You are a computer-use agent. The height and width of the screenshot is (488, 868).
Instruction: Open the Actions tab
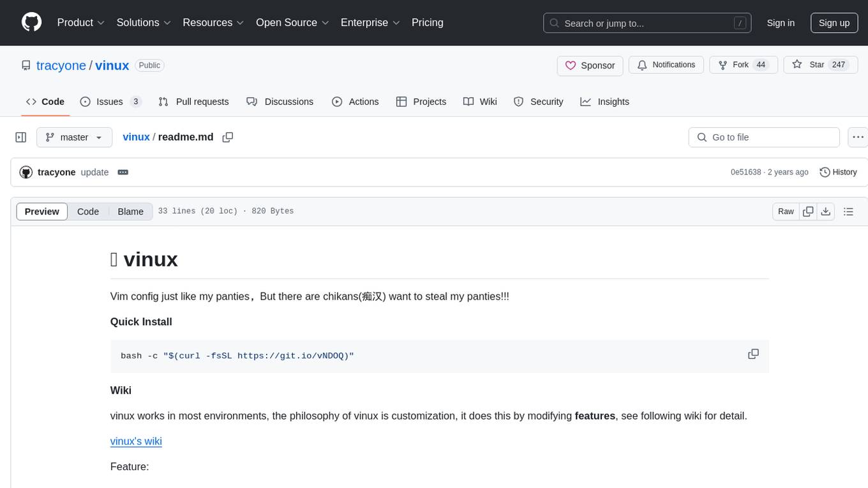tap(355, 102)
